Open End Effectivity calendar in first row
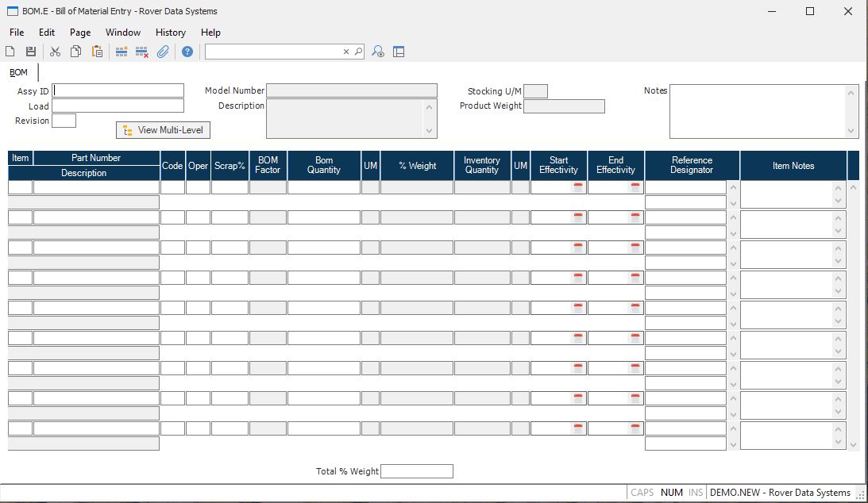This screenshot has height=503, width=868. click(635, 188)
